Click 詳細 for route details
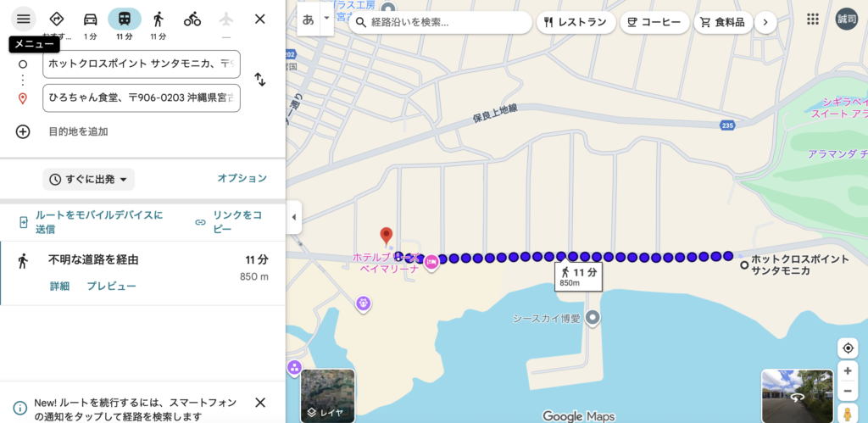 point(59,287)
